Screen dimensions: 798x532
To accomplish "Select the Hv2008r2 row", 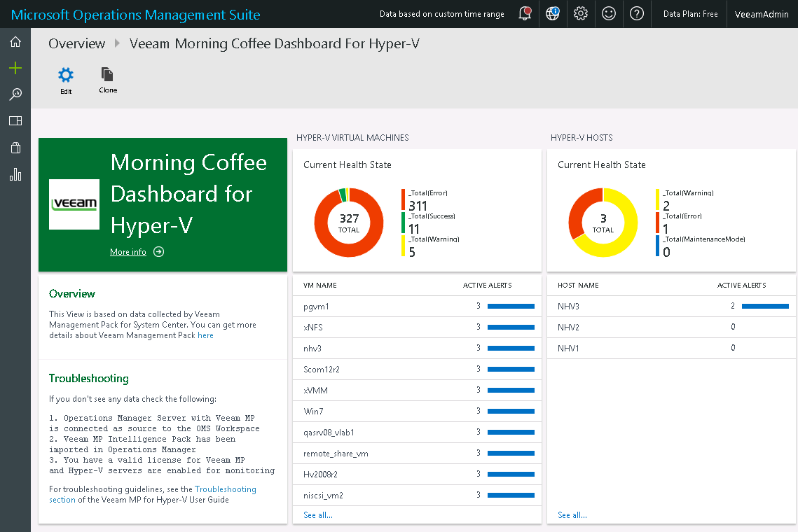I will (418, 474).
